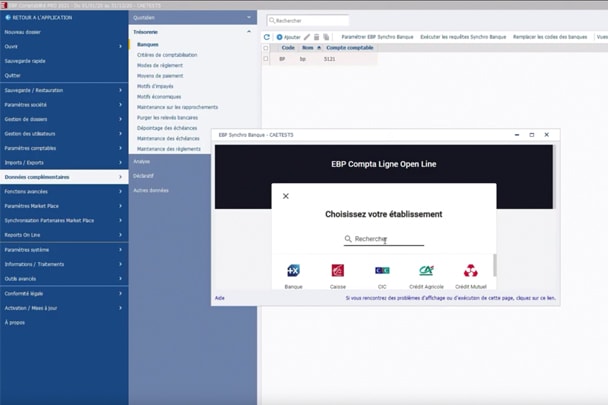Screen dimensions: 608x405
Task: Toggle the select-all header checkbox
Action: coord(266,48)
